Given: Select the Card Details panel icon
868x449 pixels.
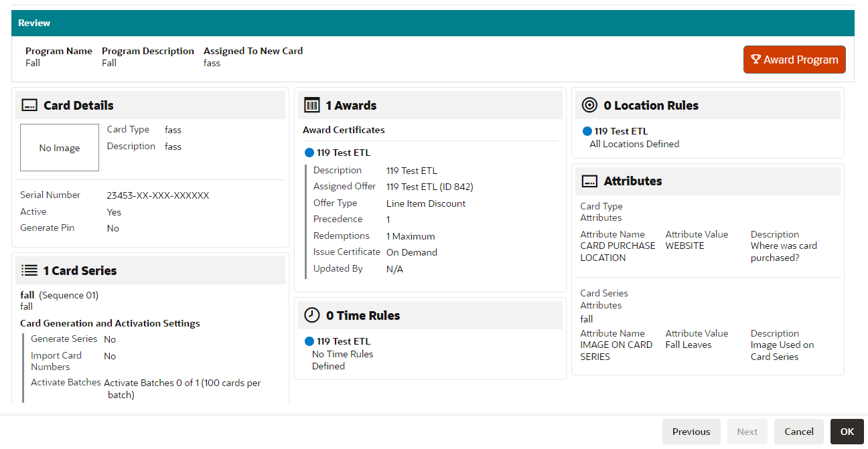Looking at the screenshot, I should 30,105.
